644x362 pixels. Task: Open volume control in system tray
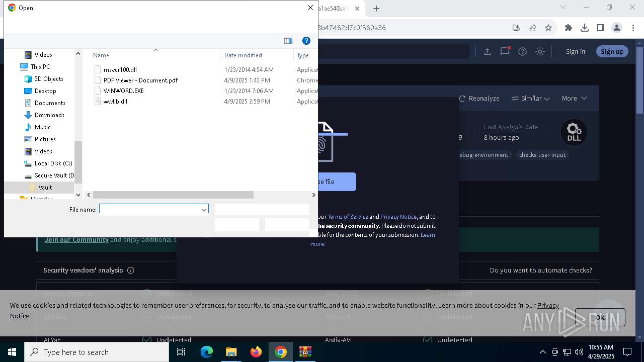tap(579, 352)
